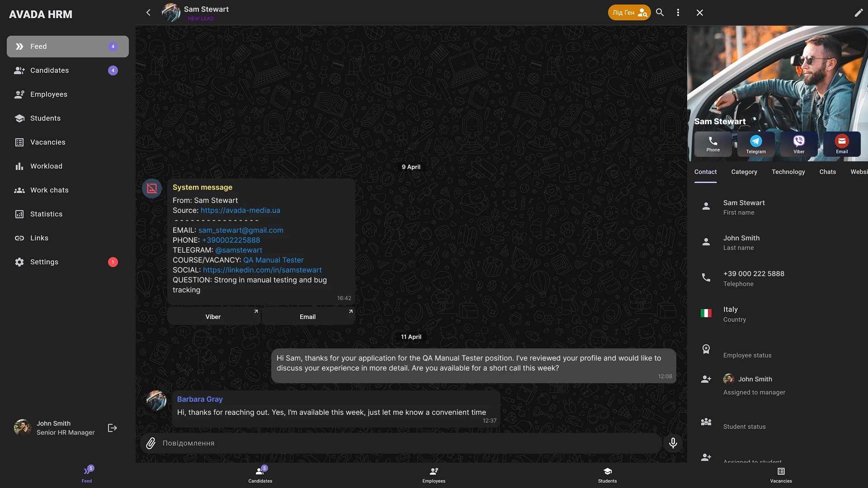The image size is (868, 488).
Task: Click the back chevron arrow
Action: coord(148,13)
